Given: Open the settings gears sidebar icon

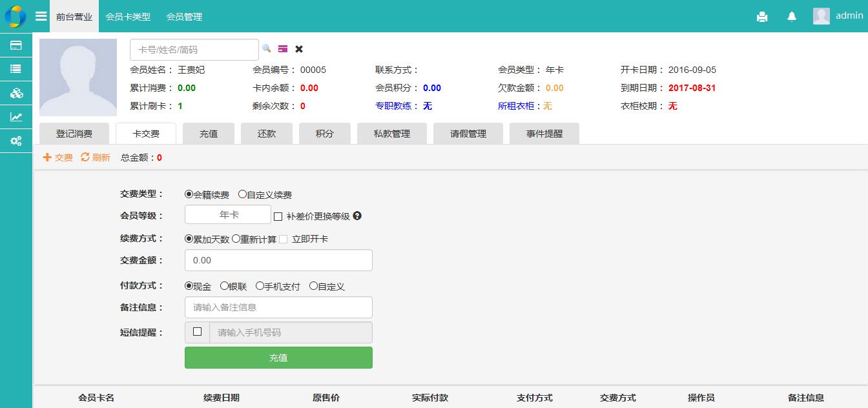Looking at the screenshot, I should [16, 141].
